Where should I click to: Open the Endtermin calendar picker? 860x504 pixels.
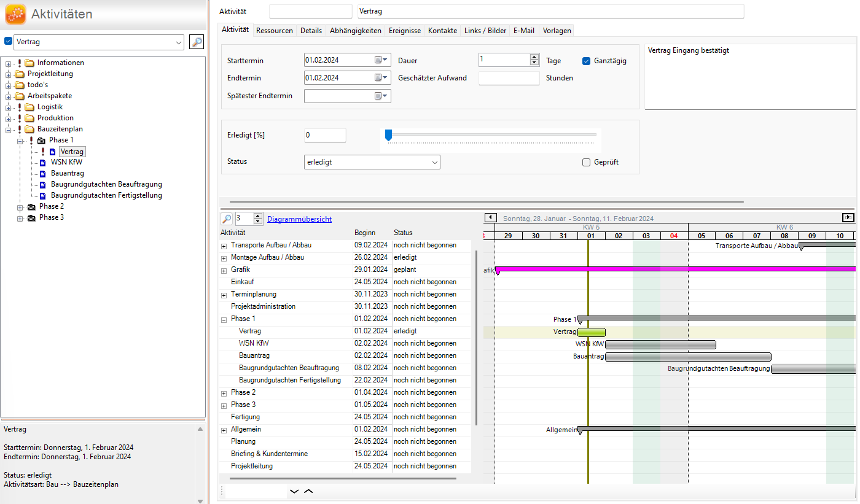click(381, 78)
